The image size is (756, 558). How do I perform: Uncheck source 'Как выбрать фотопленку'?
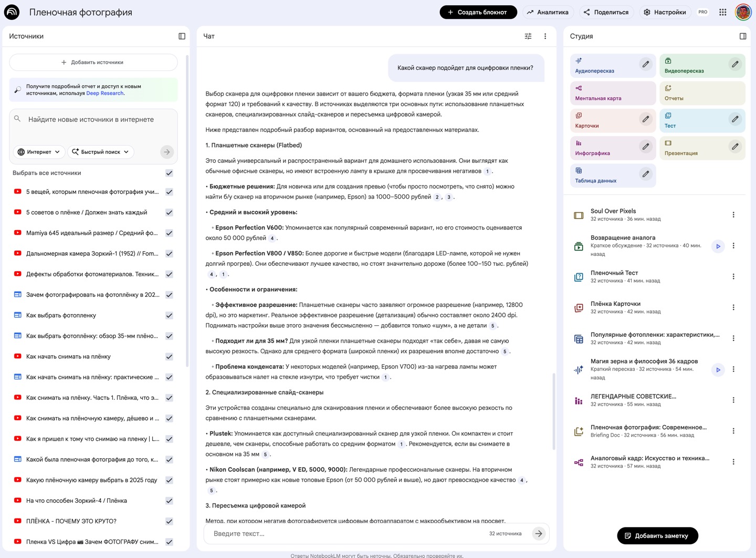[x=169, y=315]
